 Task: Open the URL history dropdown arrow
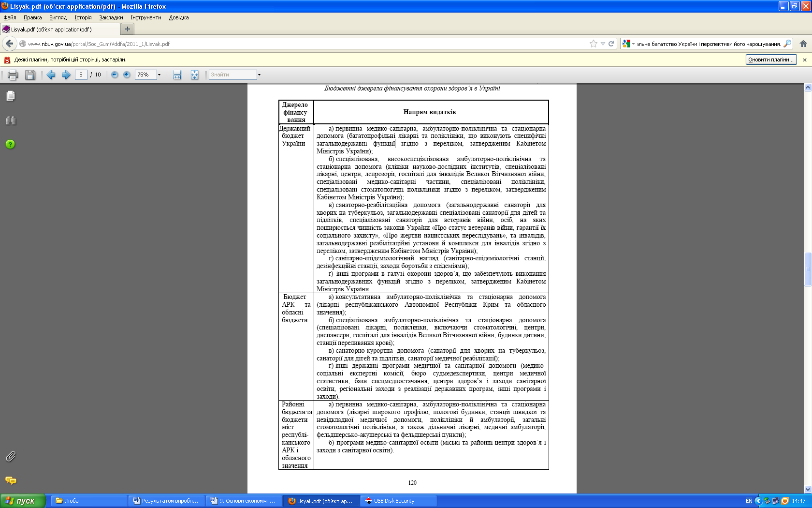pos(603,44)
